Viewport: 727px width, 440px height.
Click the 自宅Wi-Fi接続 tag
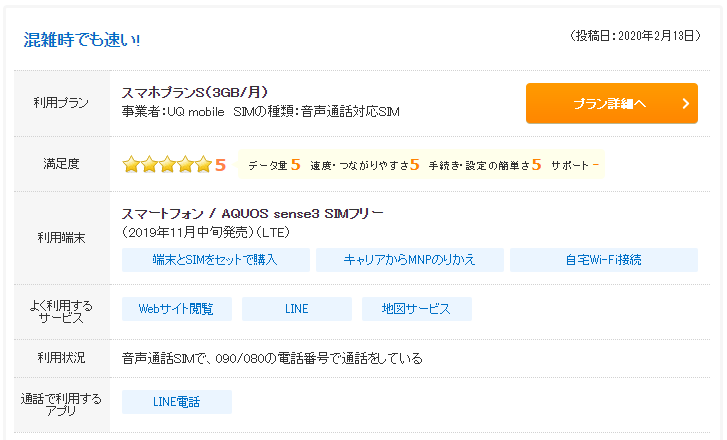604,260
